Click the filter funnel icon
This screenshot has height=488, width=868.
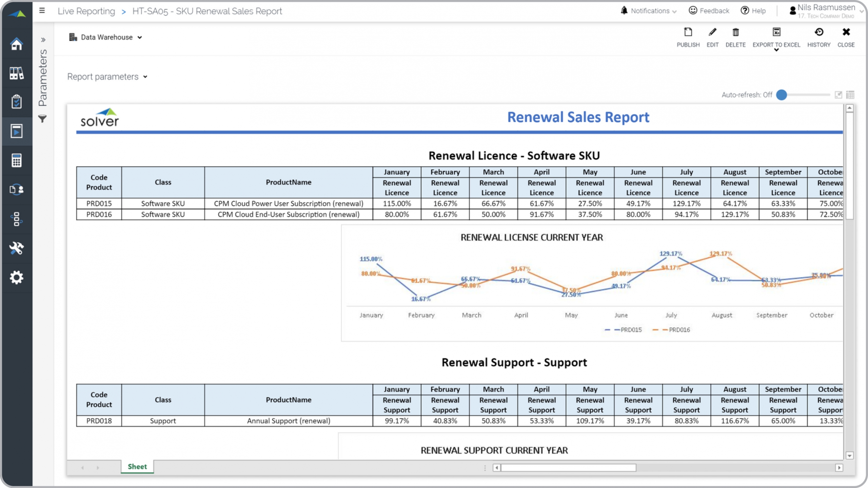pos(42,119)
